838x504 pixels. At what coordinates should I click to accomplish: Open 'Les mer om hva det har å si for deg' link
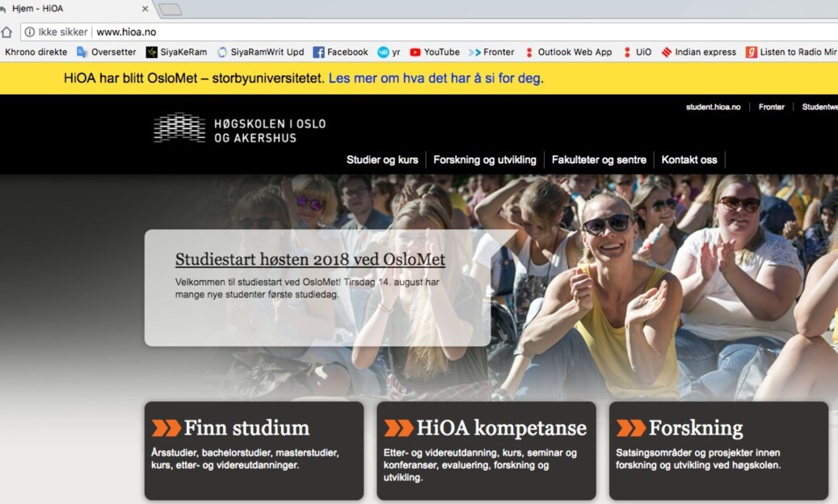tap(436, 78)
